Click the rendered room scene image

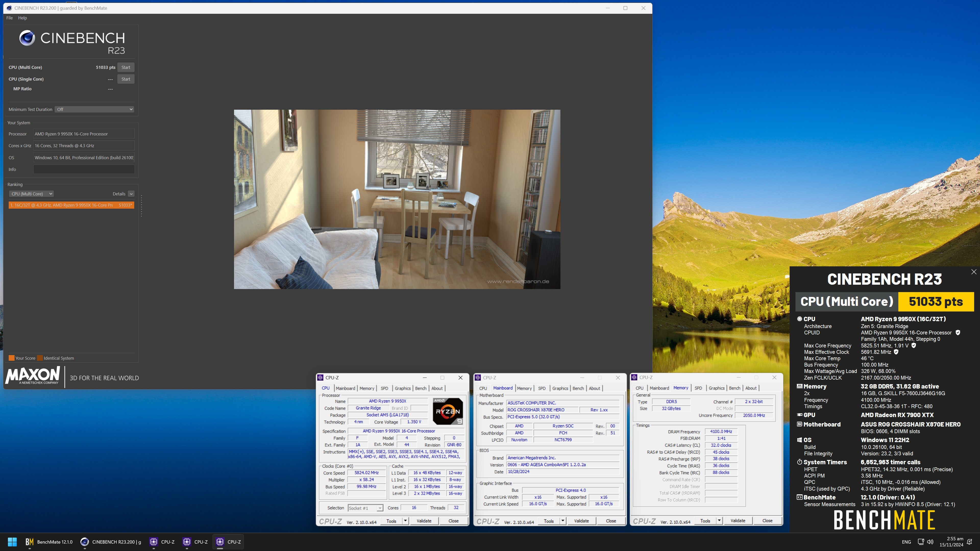click(x=397, y=199)
